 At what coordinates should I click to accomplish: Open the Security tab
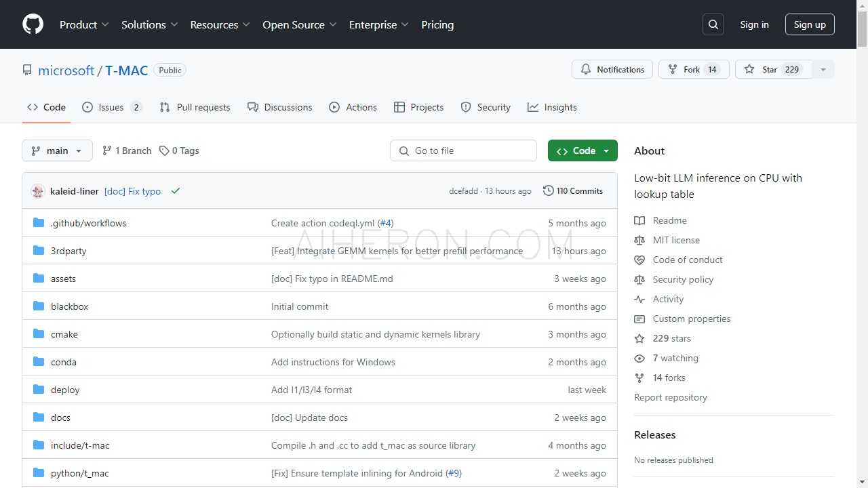[486, 107]
